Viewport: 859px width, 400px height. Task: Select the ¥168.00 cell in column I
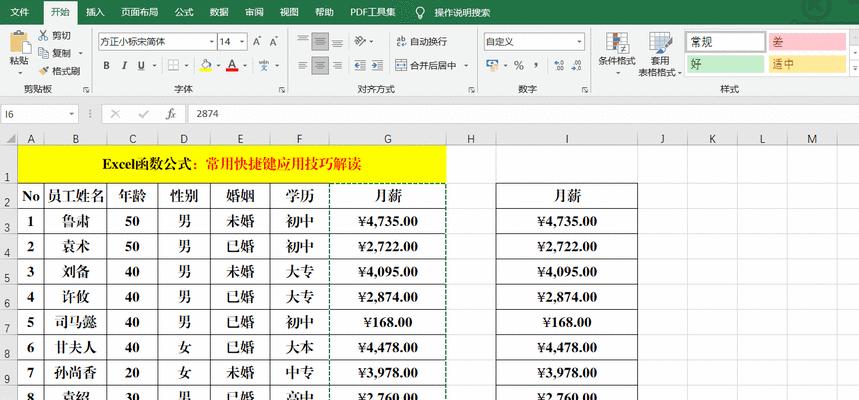pyautogui.click(x=567, y=322)
